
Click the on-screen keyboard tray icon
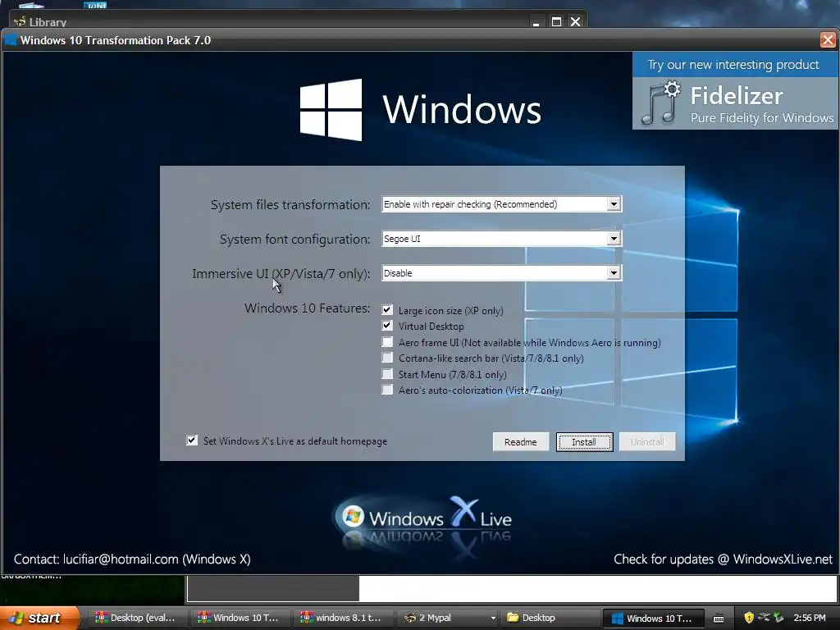pos(719,619)
